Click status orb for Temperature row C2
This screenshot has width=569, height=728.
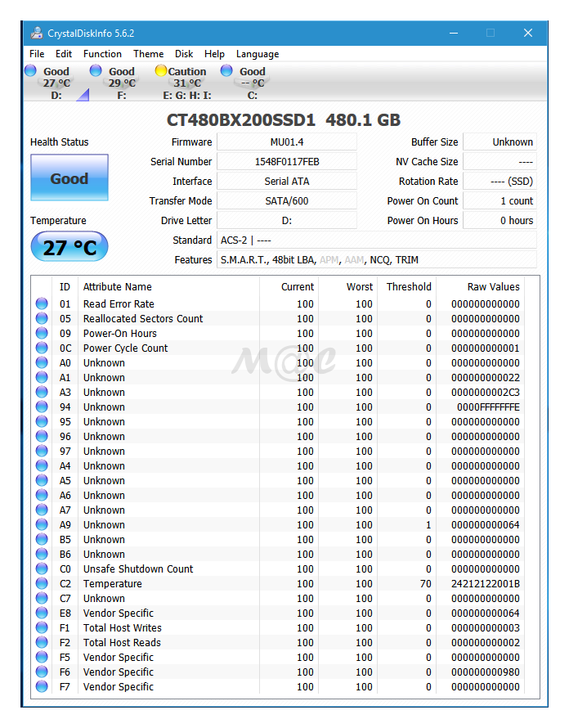(42, 583)
